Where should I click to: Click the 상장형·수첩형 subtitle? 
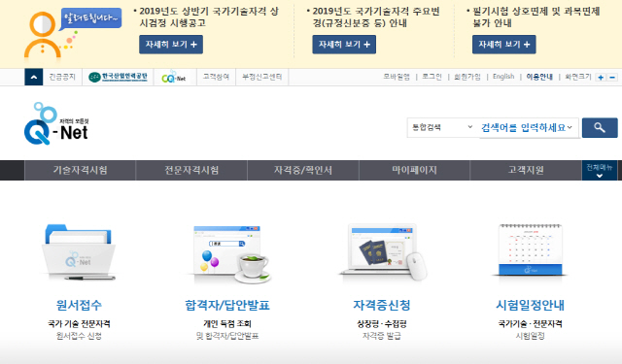382,323
